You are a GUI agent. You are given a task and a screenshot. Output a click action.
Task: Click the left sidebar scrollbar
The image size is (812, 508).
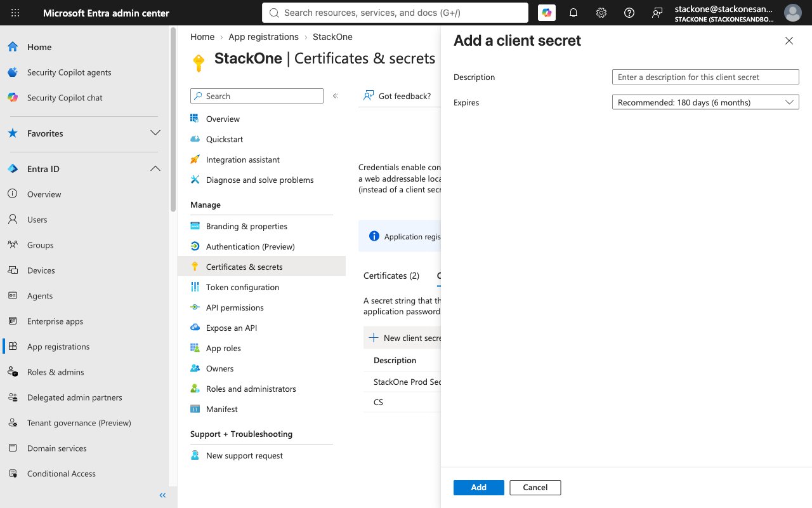pos(173,121)
